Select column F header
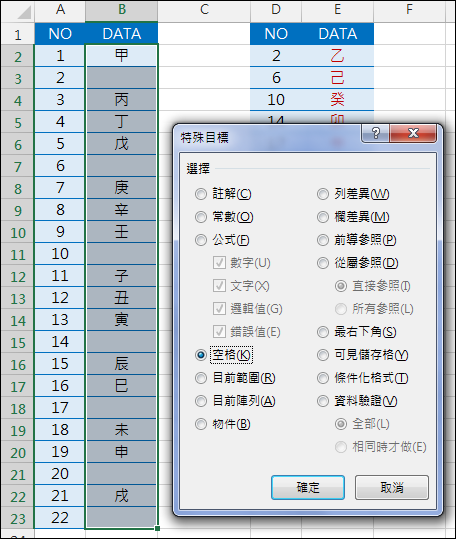This screenshot has height=539, width=456. point(409,10)
